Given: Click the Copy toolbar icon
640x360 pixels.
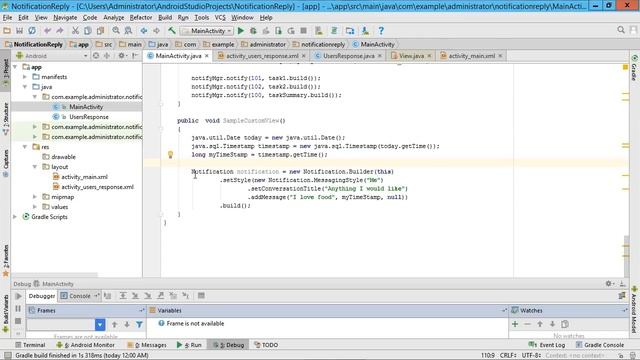Looking at the screenshot, I should click(88, 31).
